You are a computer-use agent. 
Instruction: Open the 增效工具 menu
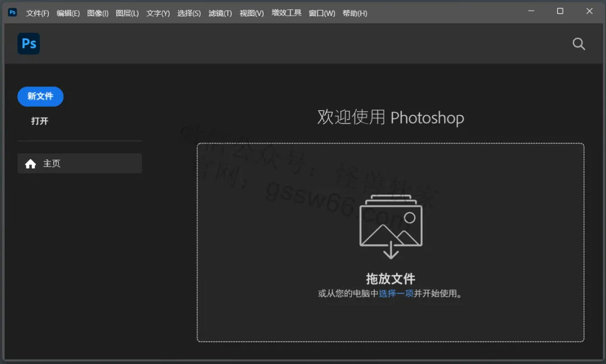(286, 13)
